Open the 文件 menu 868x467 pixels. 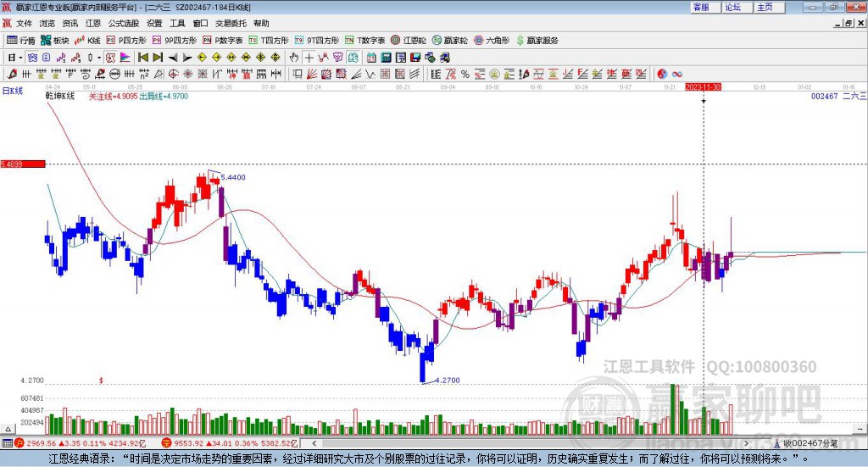pos(24,23)
